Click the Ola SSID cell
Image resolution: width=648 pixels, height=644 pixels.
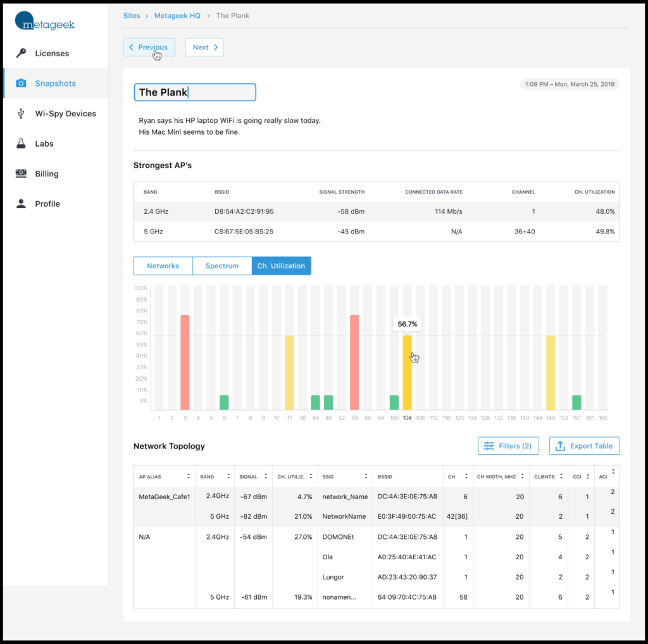[327, 557]
